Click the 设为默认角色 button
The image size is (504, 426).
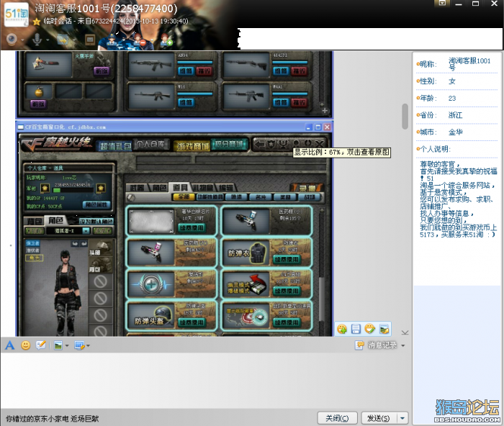pos(96,222)
